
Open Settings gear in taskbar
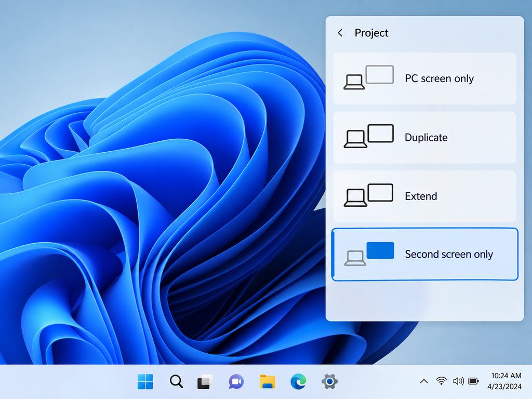tap(329, 382)
